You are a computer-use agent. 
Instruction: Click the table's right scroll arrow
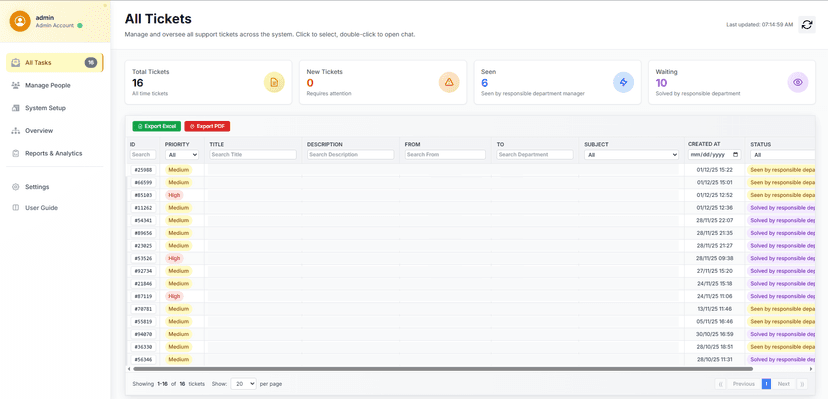(812, 369)
